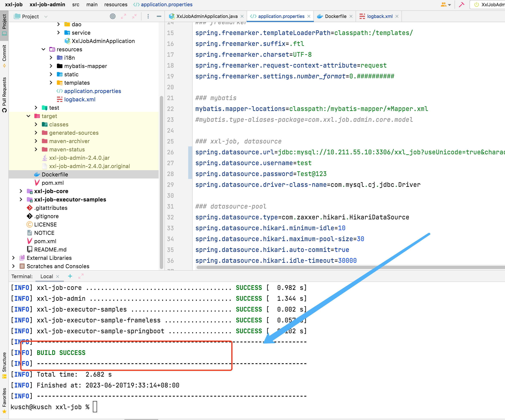Expand the service folder
This screenshot has height=420, width=505.
tap(58, 33)
